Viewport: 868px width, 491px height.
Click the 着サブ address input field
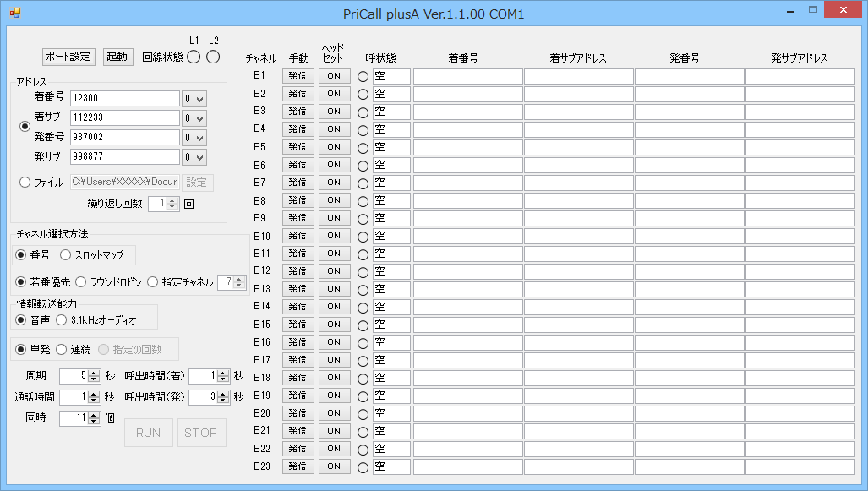pyautogui.click(x=125, y=118)
